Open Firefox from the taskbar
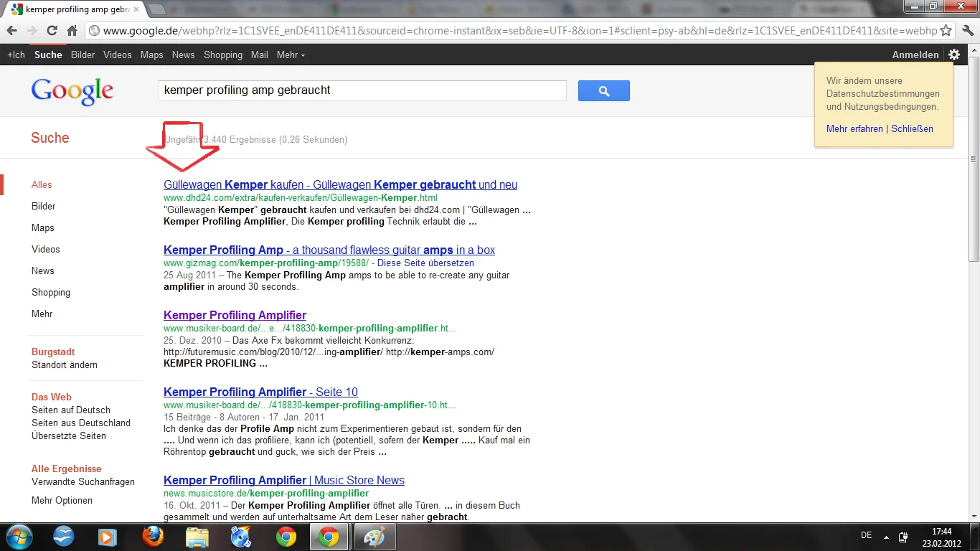Image resolution: width=980 pixels, height=551 pixels. (152, 537)
